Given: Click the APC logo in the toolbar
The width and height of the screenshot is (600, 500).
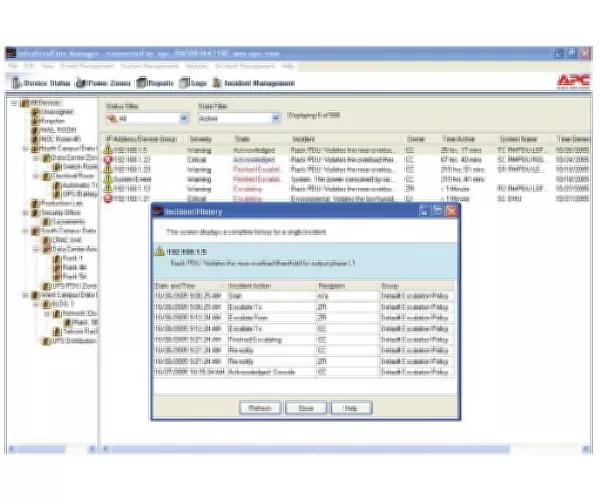Looking at the screenshot, I should click(x=573, y=81).
